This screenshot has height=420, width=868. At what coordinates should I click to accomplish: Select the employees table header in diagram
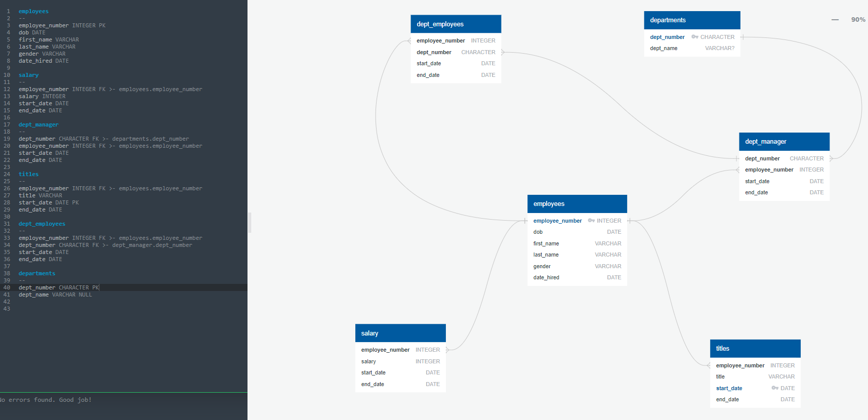[577, 204]
